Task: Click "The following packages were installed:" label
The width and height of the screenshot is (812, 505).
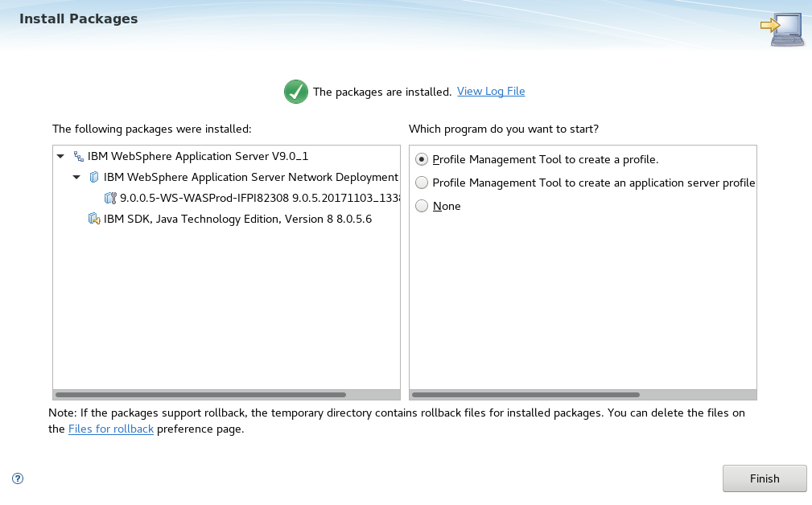Action: tap(152, 129)
